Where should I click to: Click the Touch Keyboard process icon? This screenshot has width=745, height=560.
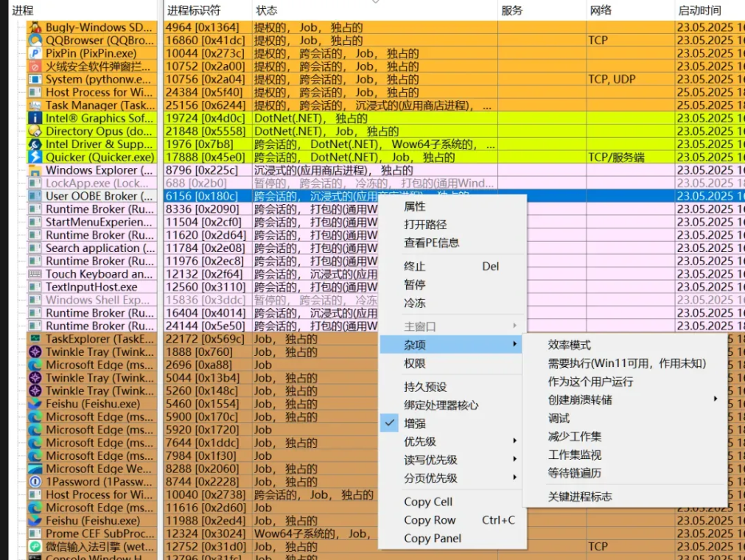35,274
